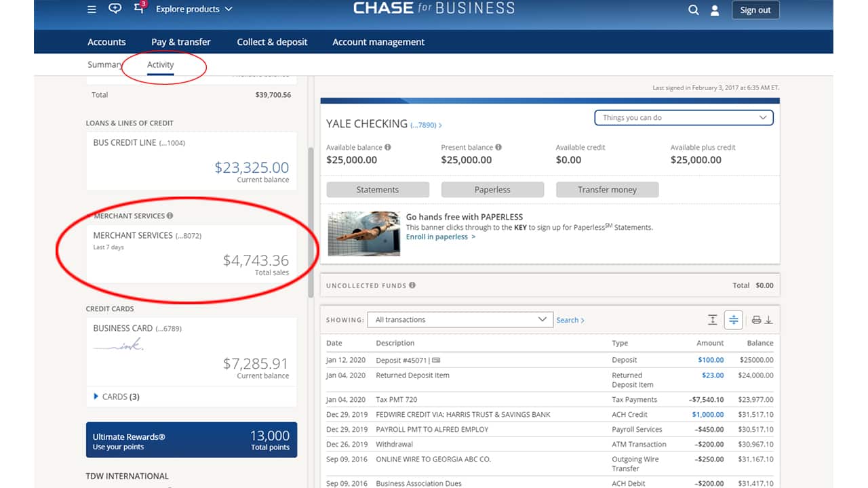Click the Balance column header
This screenshot has height=488, width=868.
click(x=760, y=343)
